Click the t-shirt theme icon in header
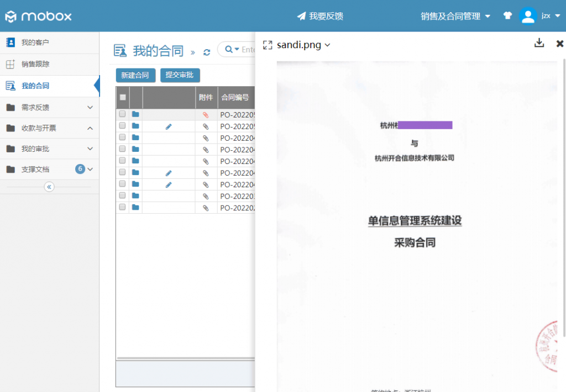The width and height of the screenshot is (566, 392). point(507,16)
